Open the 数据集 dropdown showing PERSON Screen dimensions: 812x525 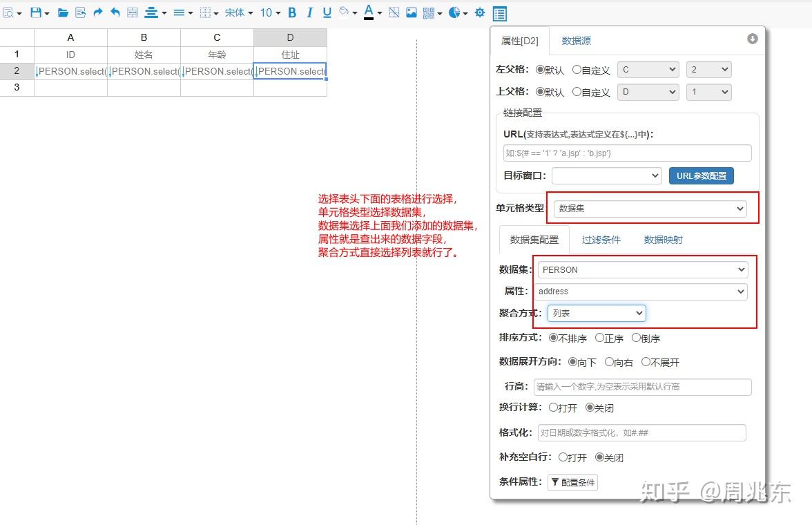click(x=641, y=269)
